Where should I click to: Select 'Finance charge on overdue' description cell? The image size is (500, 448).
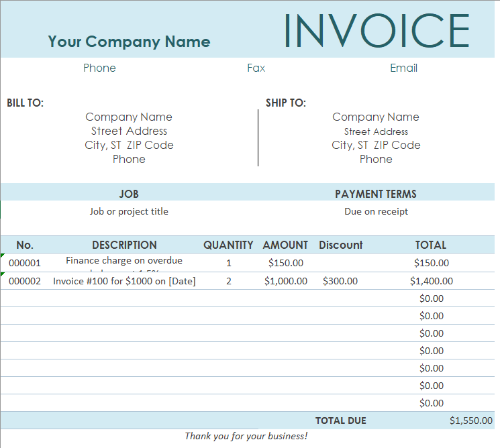[x=124, y=262]
